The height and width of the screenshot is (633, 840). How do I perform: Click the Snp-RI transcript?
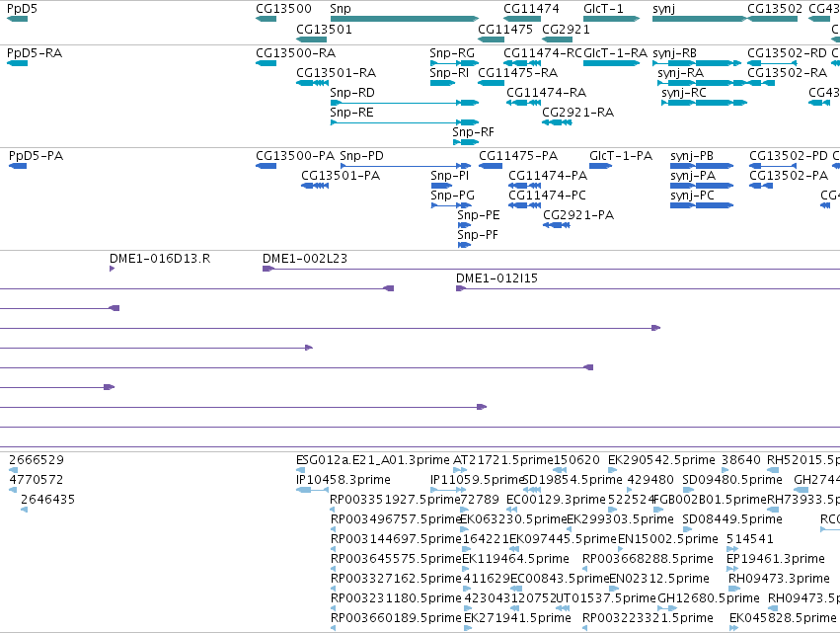(x=442, y=83)
